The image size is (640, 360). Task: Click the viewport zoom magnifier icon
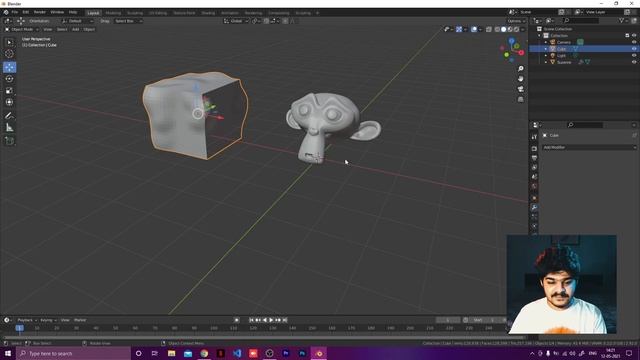[520, 69]
